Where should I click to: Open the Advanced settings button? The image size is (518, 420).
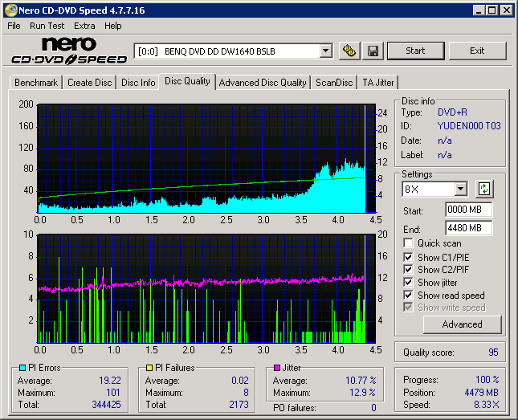point(462,324)
